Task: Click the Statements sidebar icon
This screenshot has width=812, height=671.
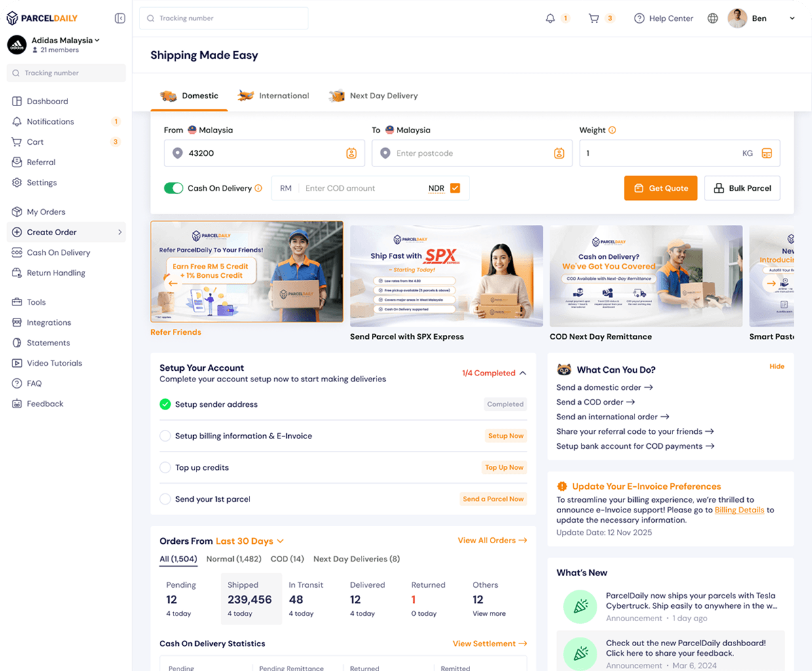Action: coord(17,343)
